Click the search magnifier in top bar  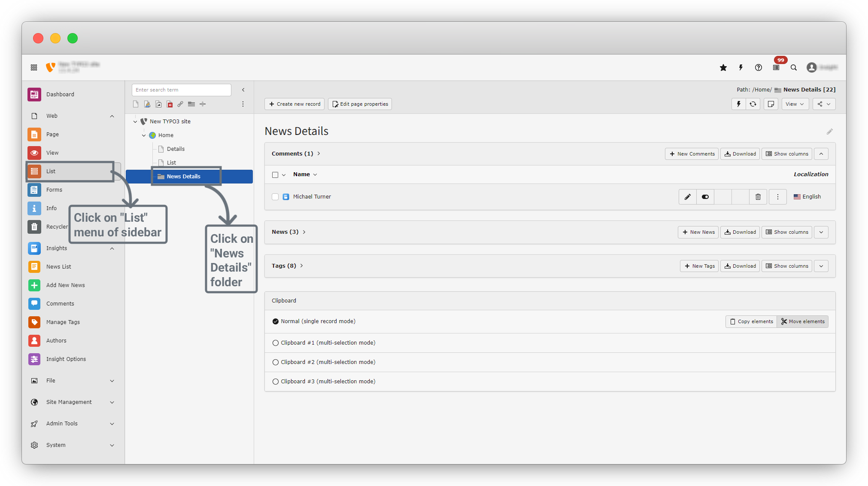[794, 67]
